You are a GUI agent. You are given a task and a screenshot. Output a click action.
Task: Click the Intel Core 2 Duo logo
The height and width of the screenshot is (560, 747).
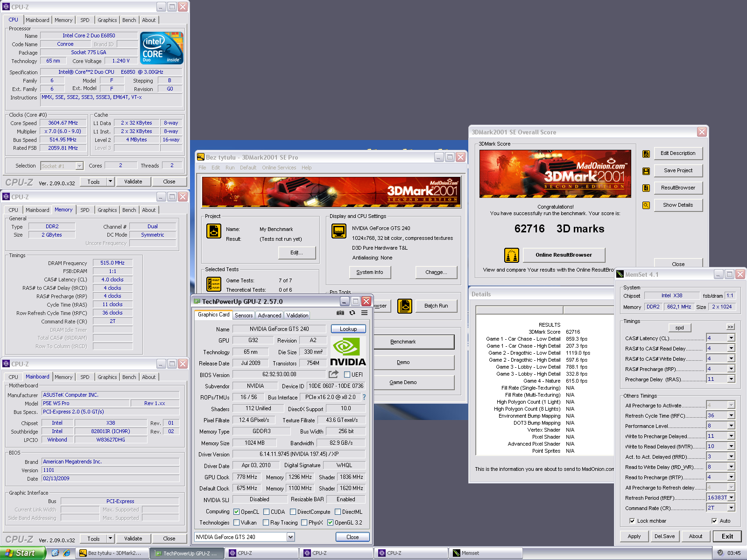click(x=162, y=48)
